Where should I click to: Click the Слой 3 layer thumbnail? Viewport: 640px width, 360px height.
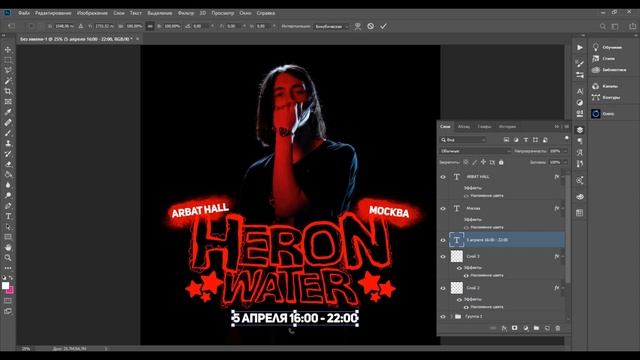point(456,256)
